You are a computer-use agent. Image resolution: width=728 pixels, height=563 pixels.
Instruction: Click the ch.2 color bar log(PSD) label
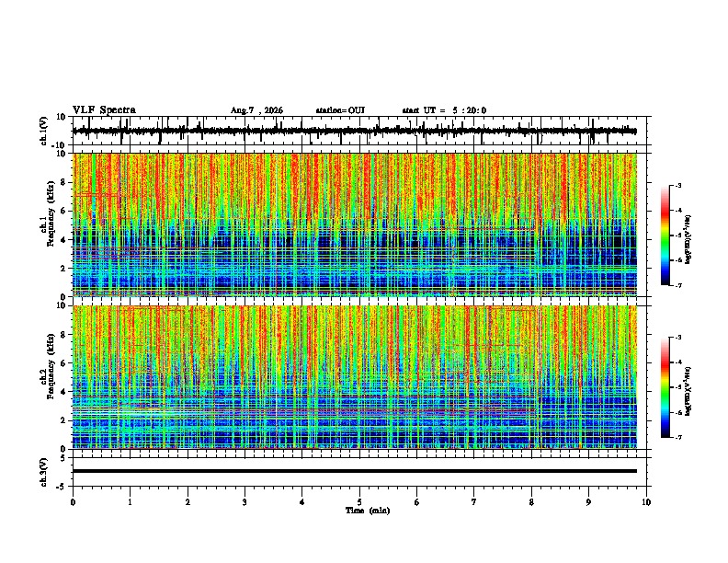pyautogui.click(x=688, y=392)
